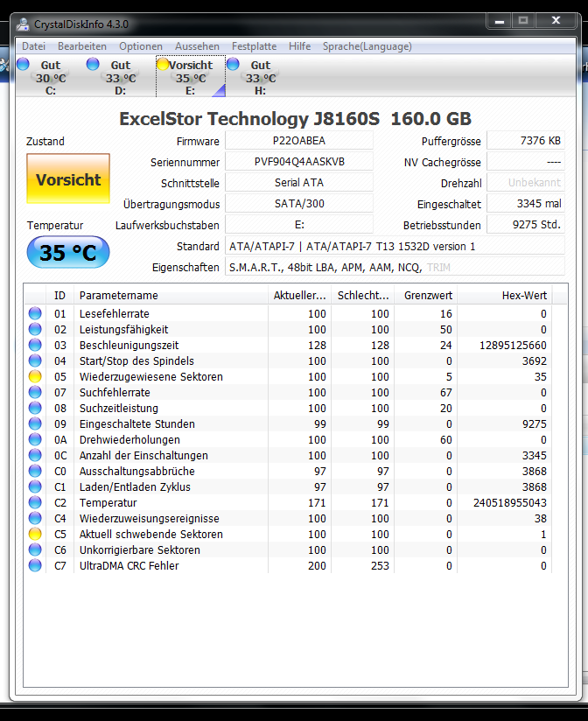Screen dimensions: 588x721
Task: Click the ID column header
Action: pyautogui.click(x=59, y=295)
